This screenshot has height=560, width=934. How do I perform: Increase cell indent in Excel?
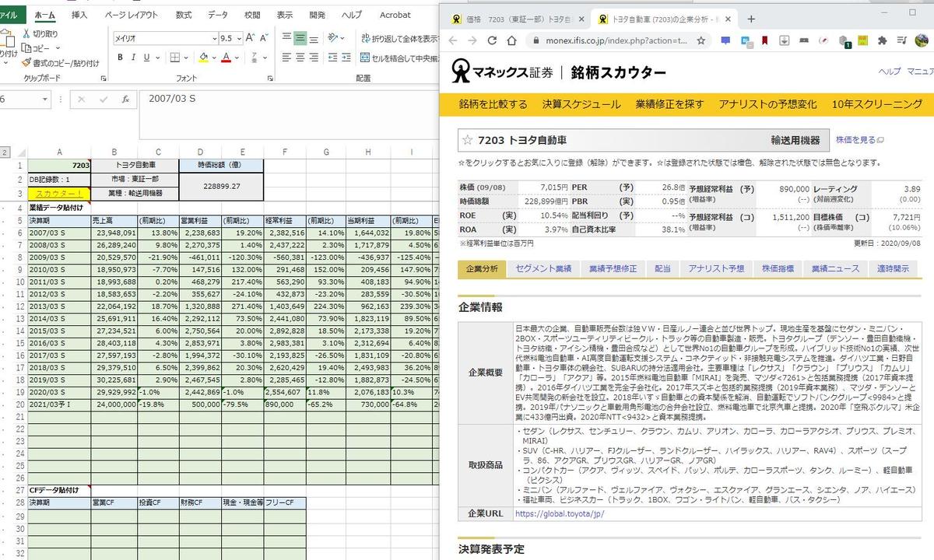click(348, 58)
